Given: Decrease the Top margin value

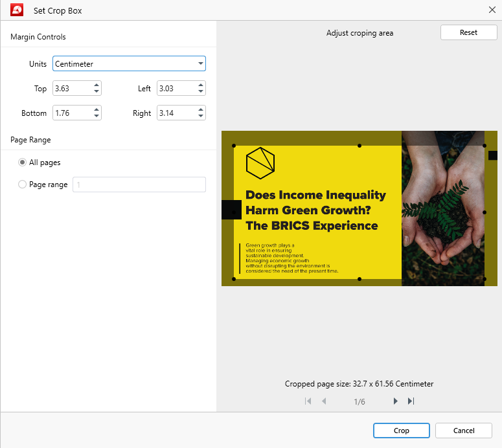Looking at the screenshot, I should tap(97, 91).
